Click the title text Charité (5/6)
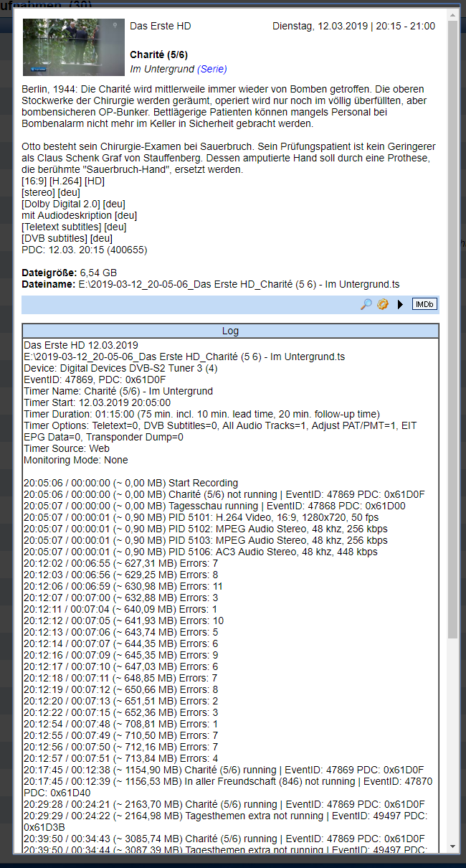The height and width of the screenshot is (868, 466). pyautogui.click(x=158, y=55)
